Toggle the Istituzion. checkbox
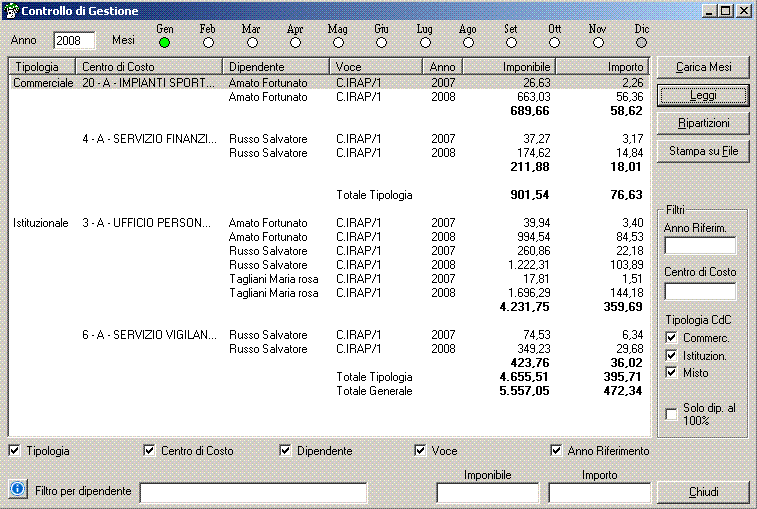 [672, 355]
